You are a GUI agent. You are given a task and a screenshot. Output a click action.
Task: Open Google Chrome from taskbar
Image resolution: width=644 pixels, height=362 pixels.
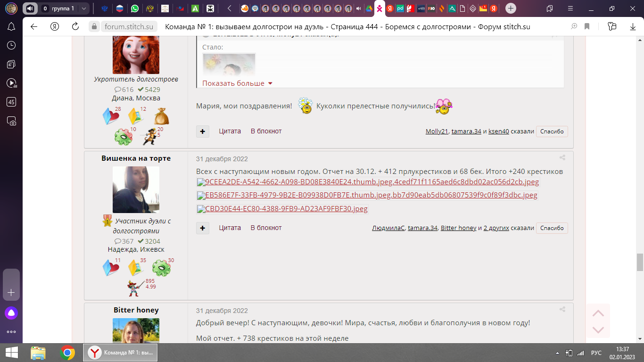pyautogui.click(x=67, y=353)
